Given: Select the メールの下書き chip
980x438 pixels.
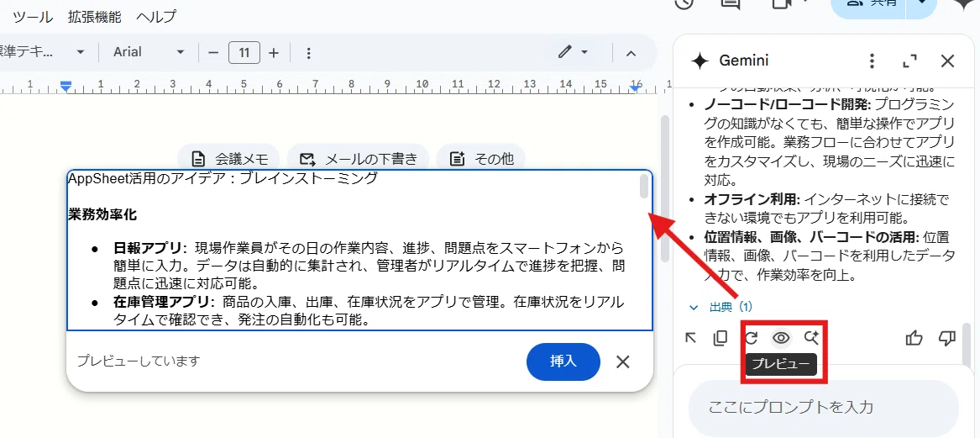Looking at the screenshot, I should (x=358, y=158).
